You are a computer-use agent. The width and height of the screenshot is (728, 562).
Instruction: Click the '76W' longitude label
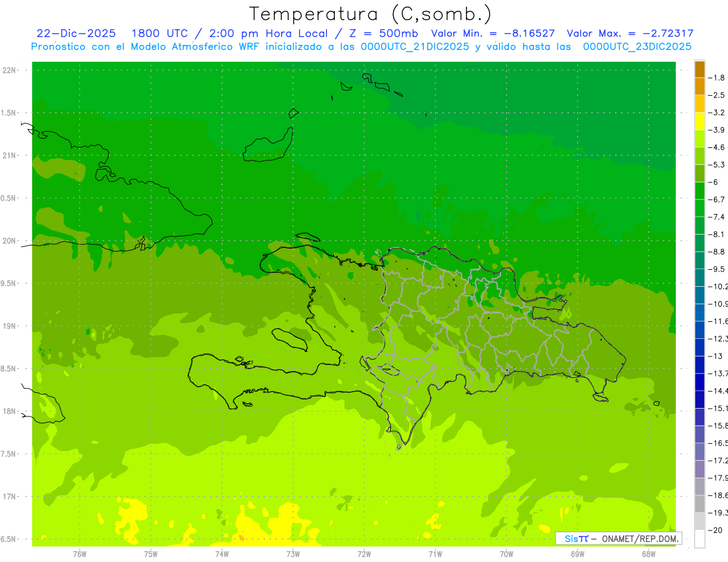(79, 554)
